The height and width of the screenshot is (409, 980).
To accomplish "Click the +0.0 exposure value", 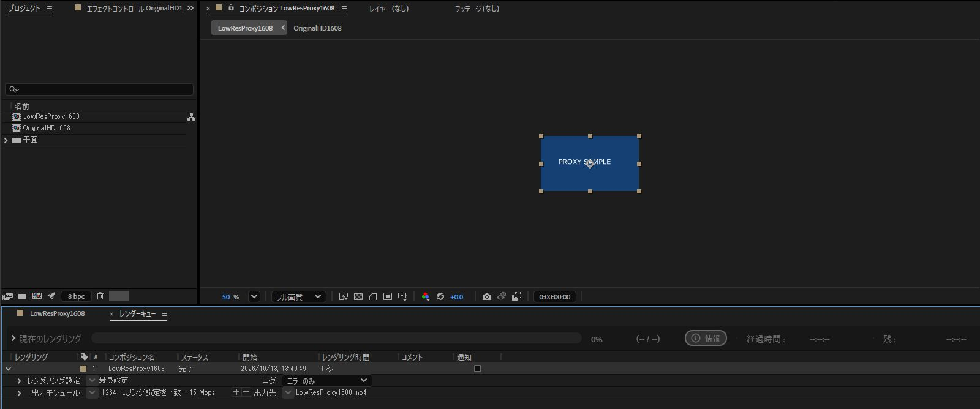I will (x=457, y=297).
